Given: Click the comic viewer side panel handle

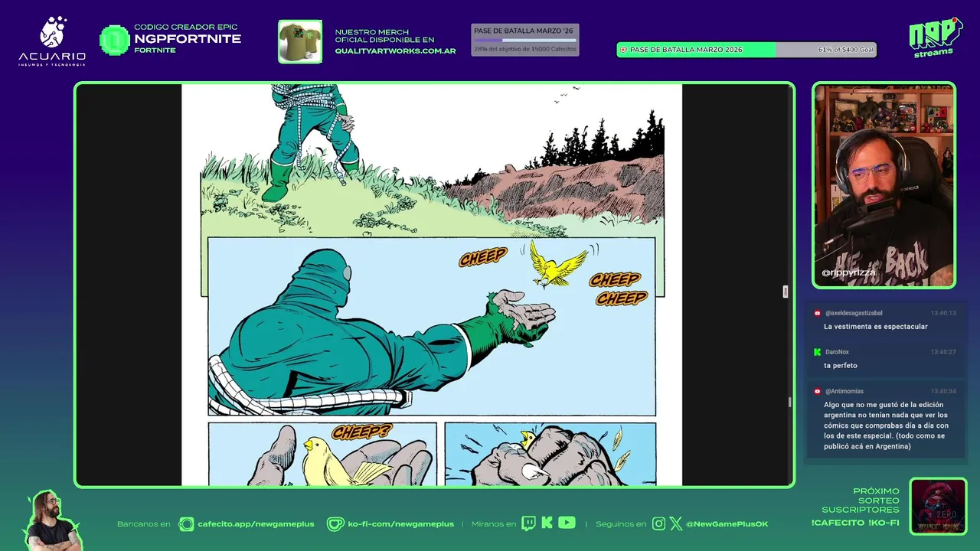Looking at the screenshot, I should 785,292.
